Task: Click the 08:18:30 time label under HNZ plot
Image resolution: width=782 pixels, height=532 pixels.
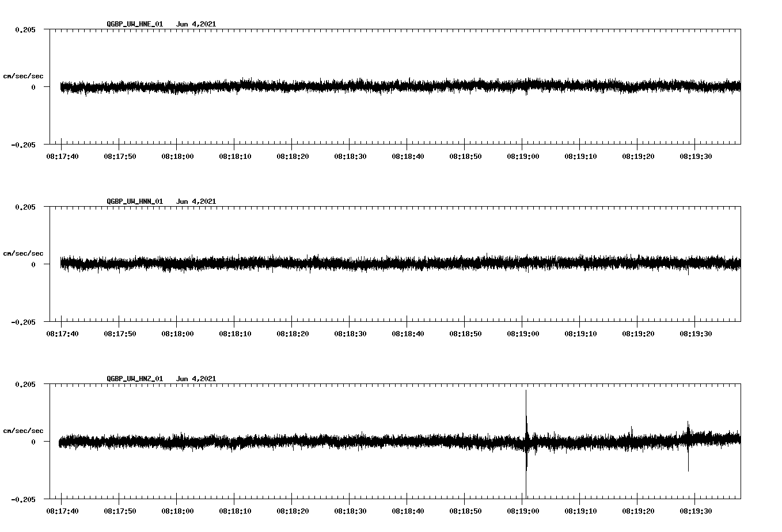Action: (351, 511)
